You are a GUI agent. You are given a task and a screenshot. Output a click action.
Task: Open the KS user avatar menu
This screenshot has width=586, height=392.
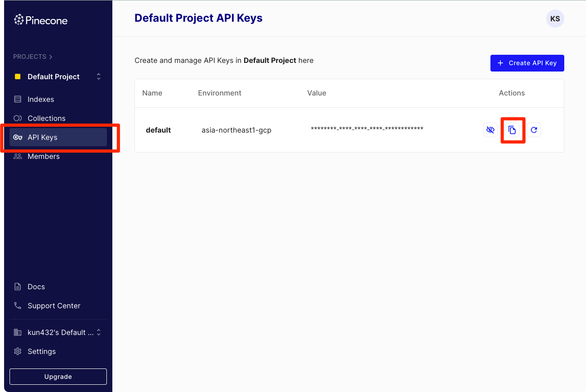coord(555,19)
